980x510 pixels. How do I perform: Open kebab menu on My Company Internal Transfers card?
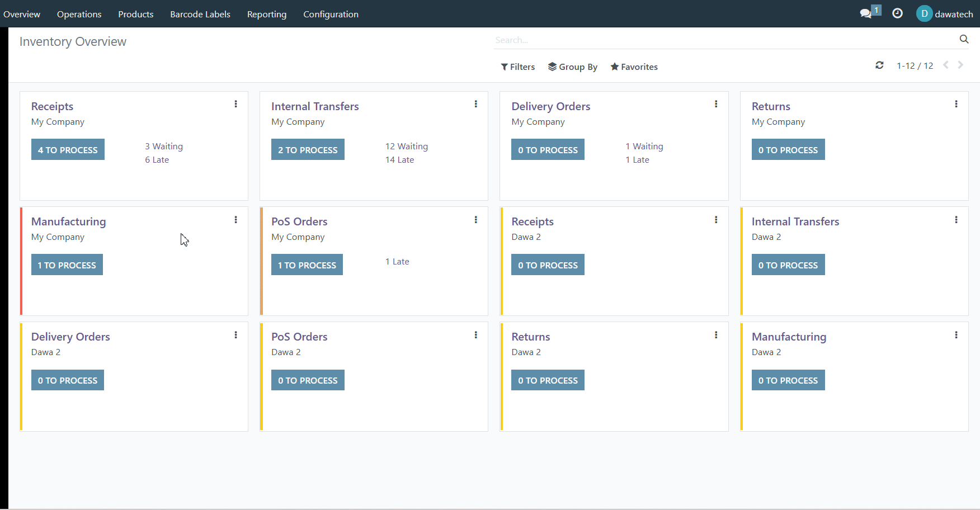476,104
